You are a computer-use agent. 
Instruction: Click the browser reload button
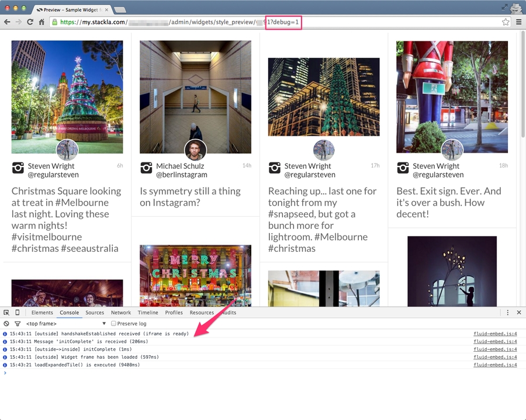pyautogui.click(x=30, y=22)
